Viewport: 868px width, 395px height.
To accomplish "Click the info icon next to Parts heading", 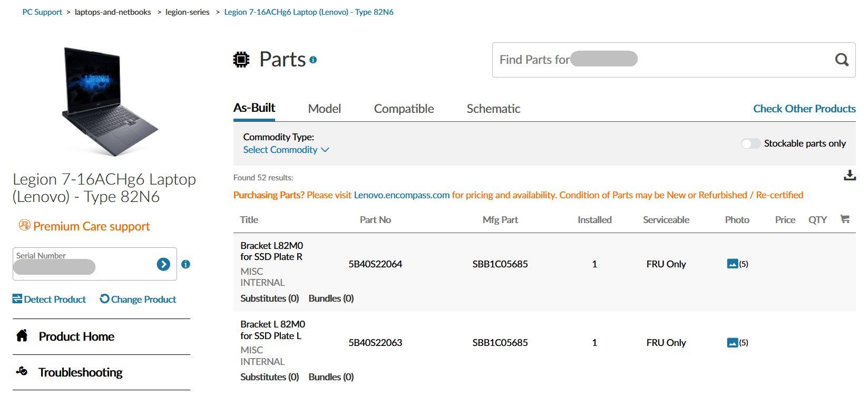I will click(313, 60).
